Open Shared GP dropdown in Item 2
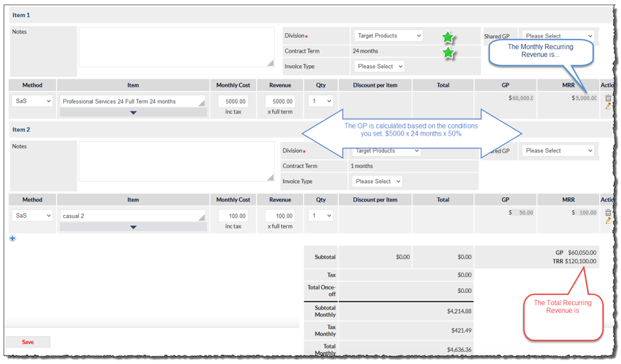621x364 pixels. (x=558, y=150)
